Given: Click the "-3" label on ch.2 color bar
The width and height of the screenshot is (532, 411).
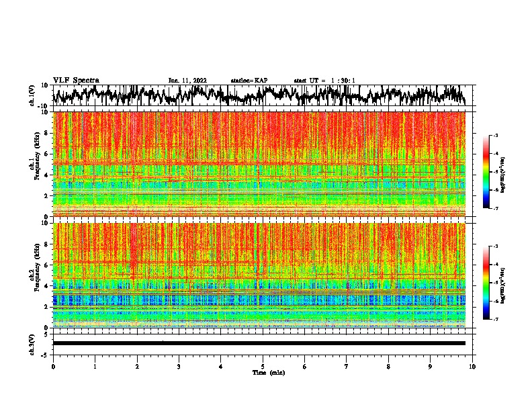Looking at the screenshot, I should (495, 246).
